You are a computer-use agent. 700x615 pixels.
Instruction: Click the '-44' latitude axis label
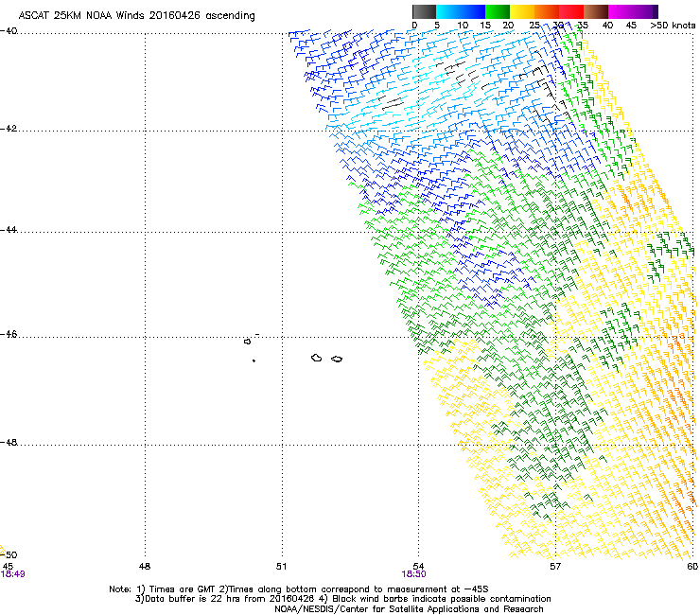(x=9, y=230)
